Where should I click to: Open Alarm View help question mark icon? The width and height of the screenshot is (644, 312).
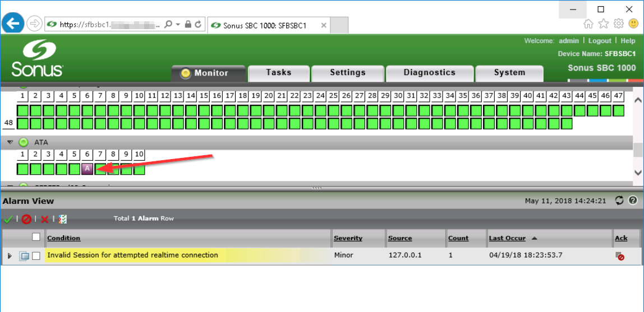pyautogui.click(x=633, y=201)
